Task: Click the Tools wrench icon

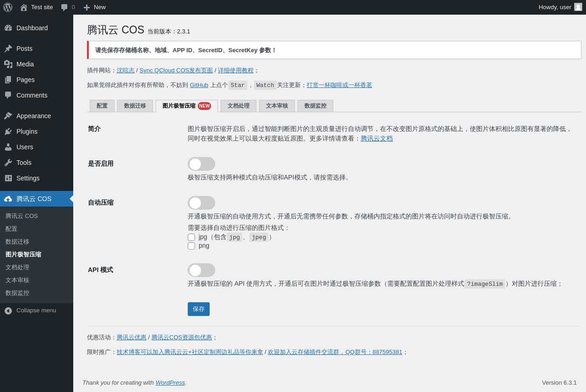Action: (8, 163)
